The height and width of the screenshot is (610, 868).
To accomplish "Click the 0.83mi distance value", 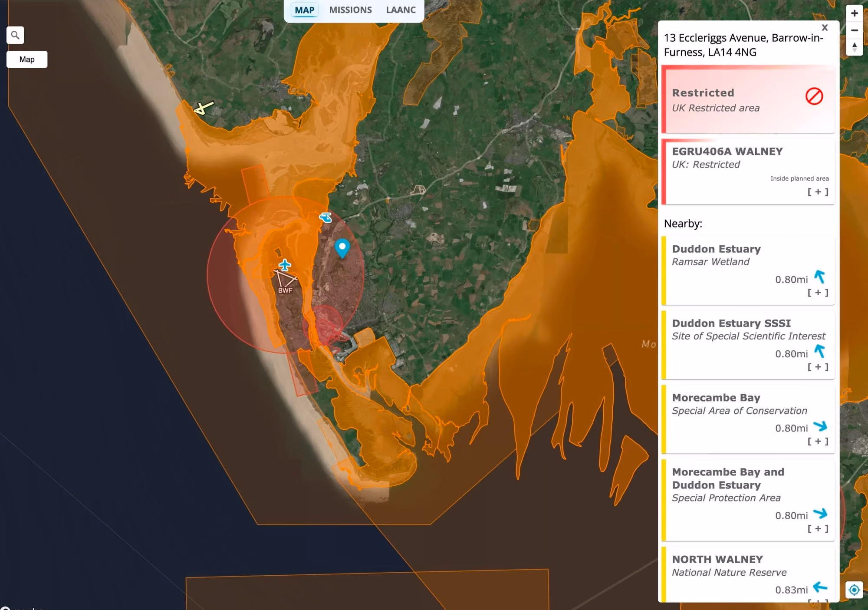I will 791,590.
